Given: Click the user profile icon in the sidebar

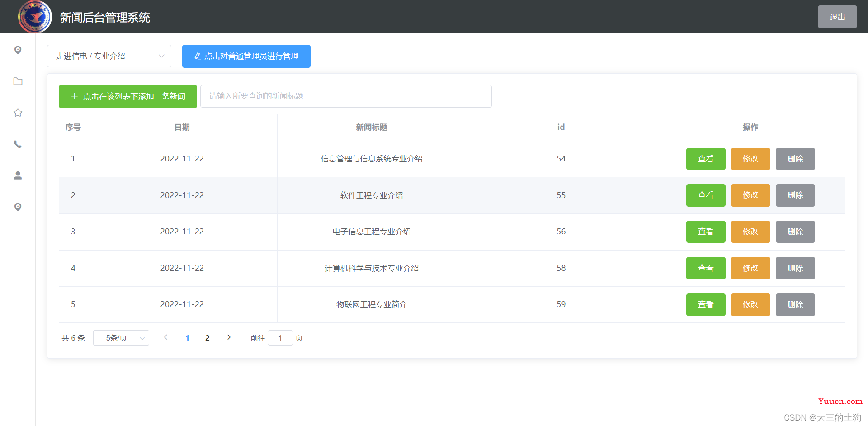Looking at the screenshot, I should tap(18, 175).
